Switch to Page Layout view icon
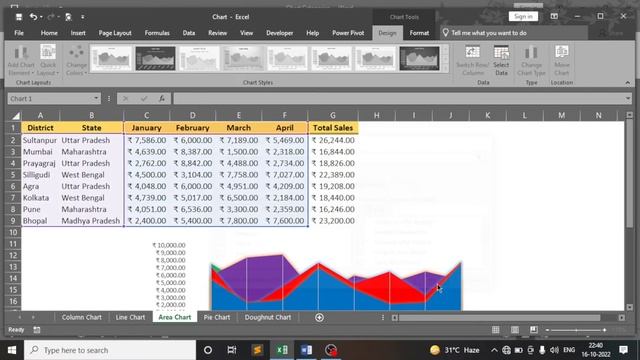This screenshot has width=640, height=360. [515, 330]
